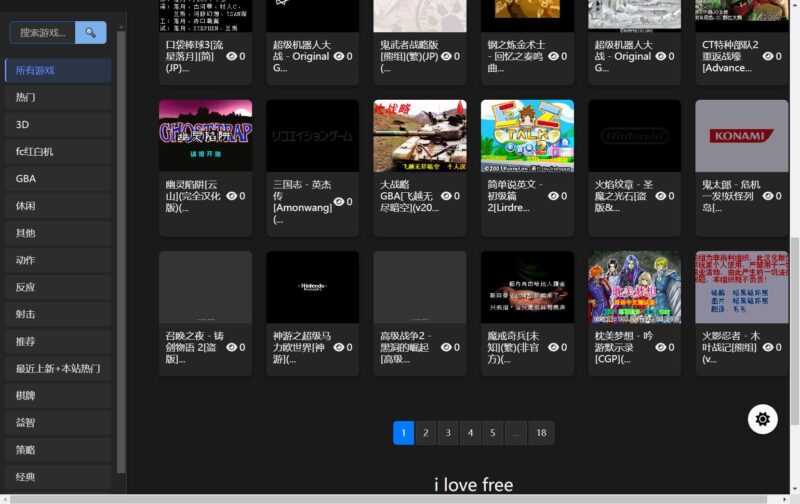Click view-count eye icon on 神游之超级马力欧 card
This screenshot has height=504, width=800.
pos(339,347)
